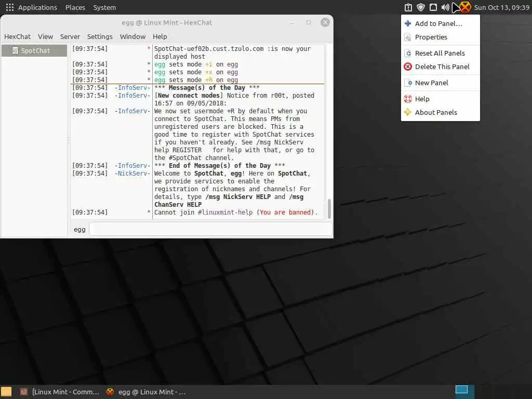The image size is (532, 399).
Task: Click the update notifier tray icon
Action: pos(408,7)
